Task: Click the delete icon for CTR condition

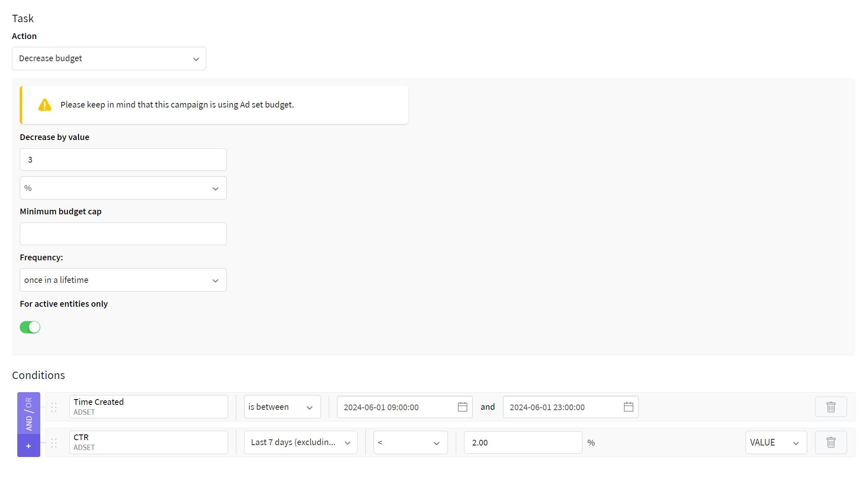Action: tap(831, 442)
